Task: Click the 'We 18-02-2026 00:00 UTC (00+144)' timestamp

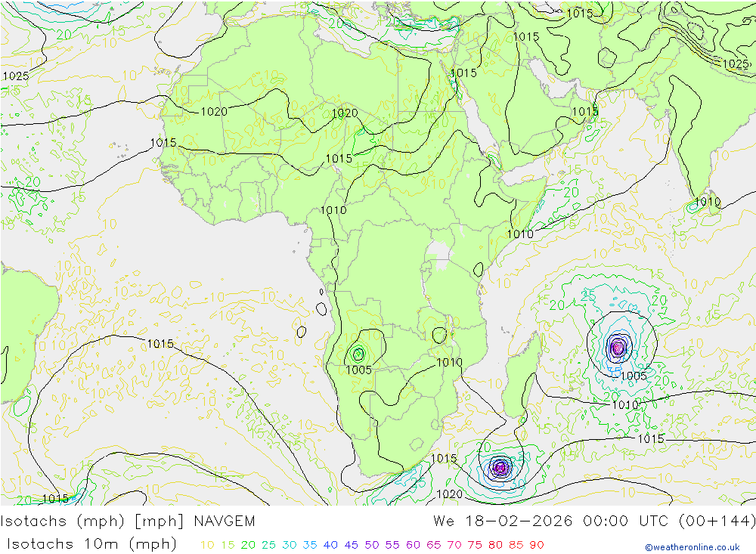Action: point(594,522)
